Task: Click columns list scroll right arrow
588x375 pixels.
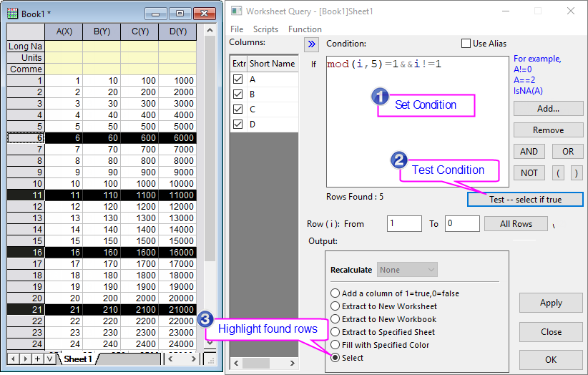Action: (292, 363)
